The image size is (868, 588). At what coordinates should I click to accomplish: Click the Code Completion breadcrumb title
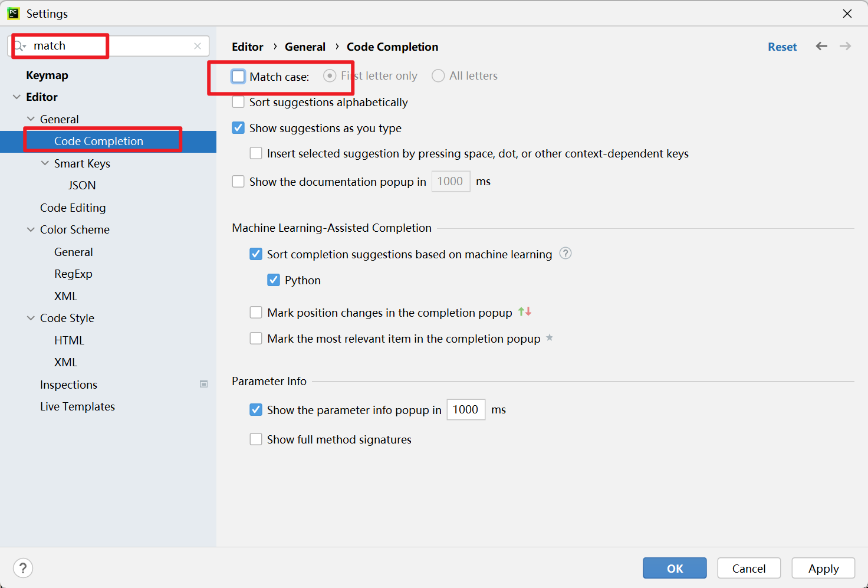coord(392,47)
